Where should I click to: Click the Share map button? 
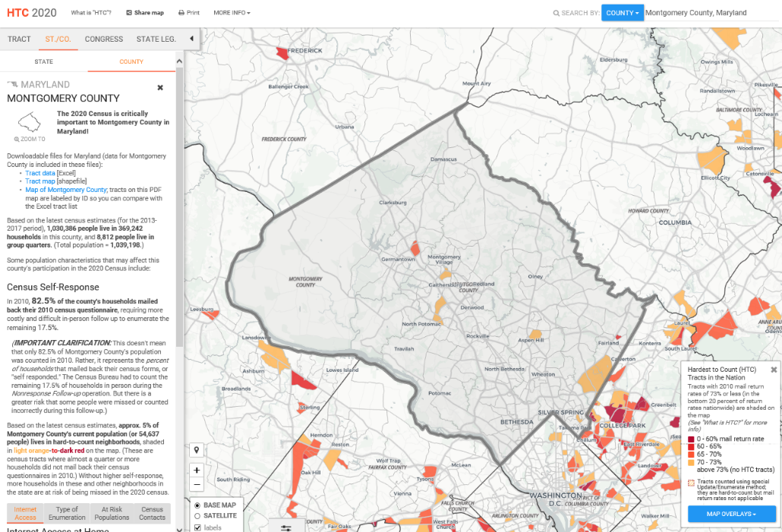[145, 13]
